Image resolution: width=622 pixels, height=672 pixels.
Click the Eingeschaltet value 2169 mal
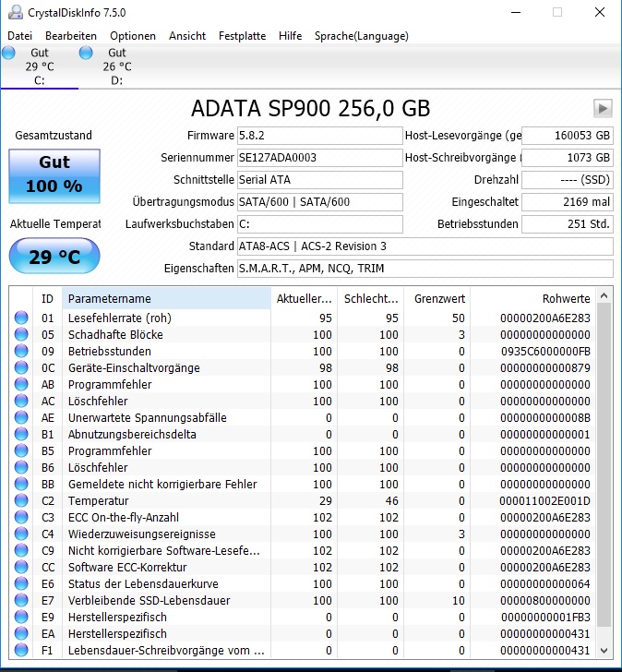[568, 202]
